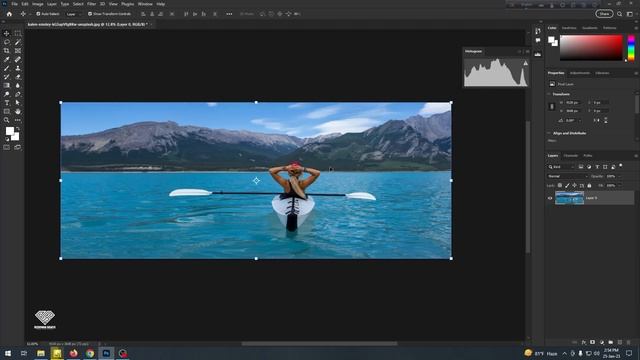The height and width of the screenshot is (360, 640).
Task: Select the Eyedropper tool
Action: pyautogui.click(x=7, y=60)
